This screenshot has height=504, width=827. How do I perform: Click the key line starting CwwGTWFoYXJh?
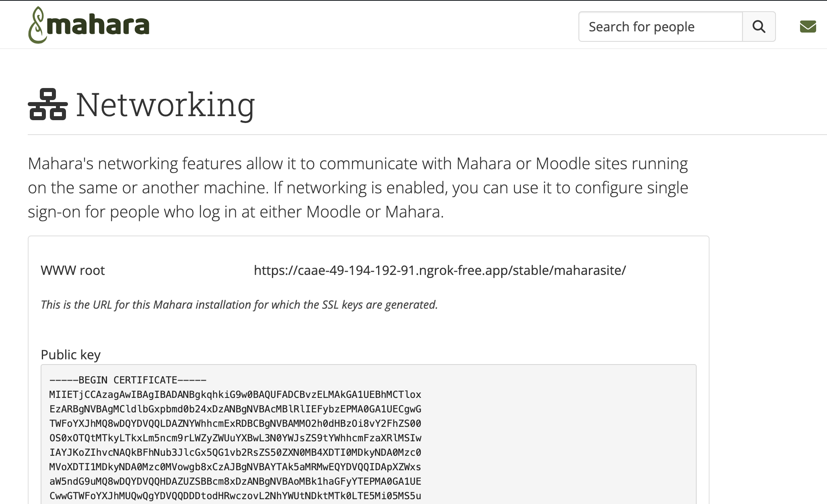click(235, 496)
